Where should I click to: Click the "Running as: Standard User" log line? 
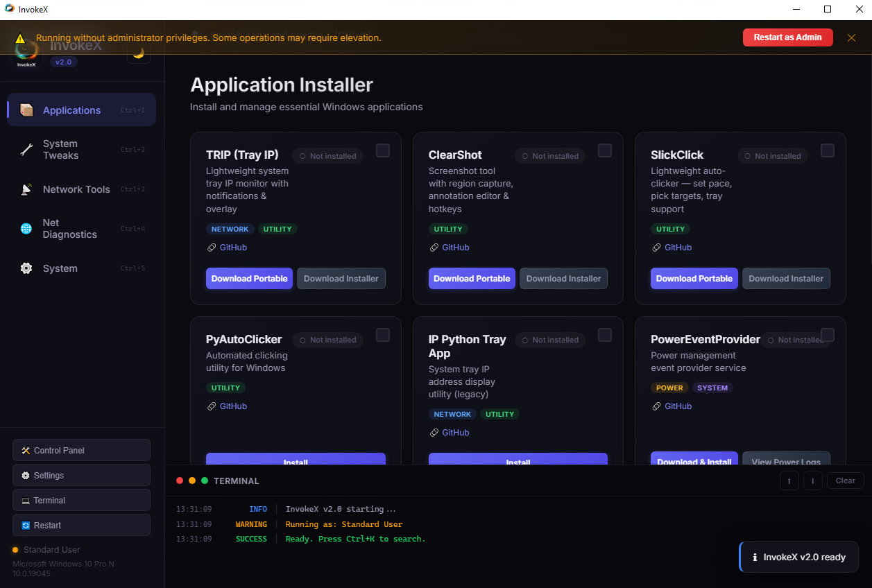pyautogui.click(x=343, y=524)
